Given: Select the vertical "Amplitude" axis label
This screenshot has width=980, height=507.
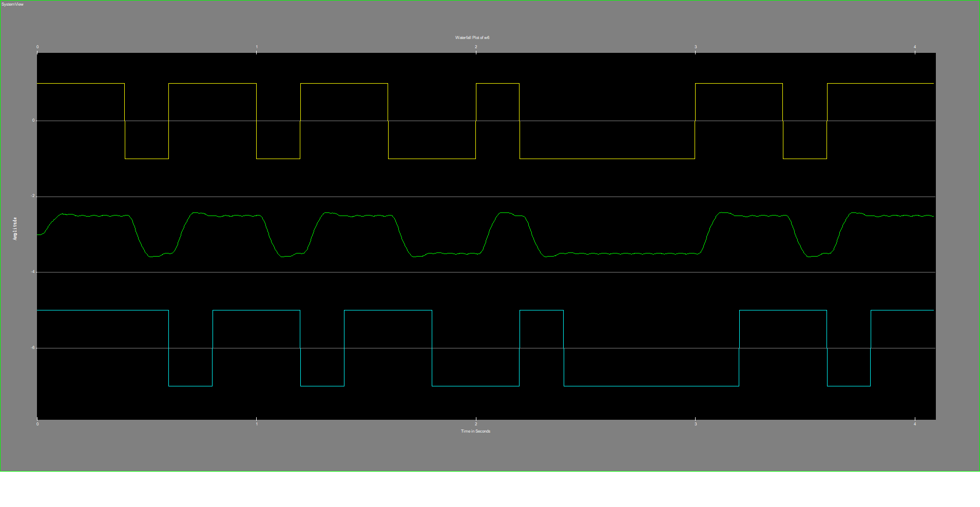Looking at the screenshot, I should coord(15,228).
